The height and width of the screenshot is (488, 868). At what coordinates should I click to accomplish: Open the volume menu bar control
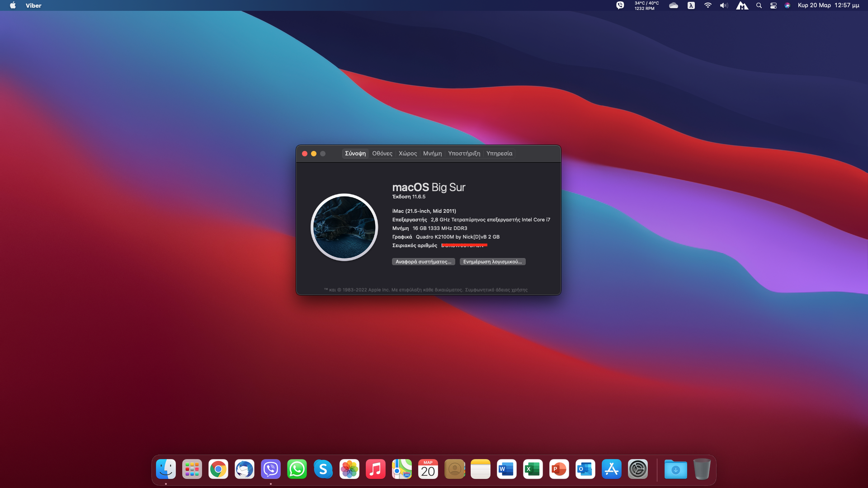coord(724,5)
